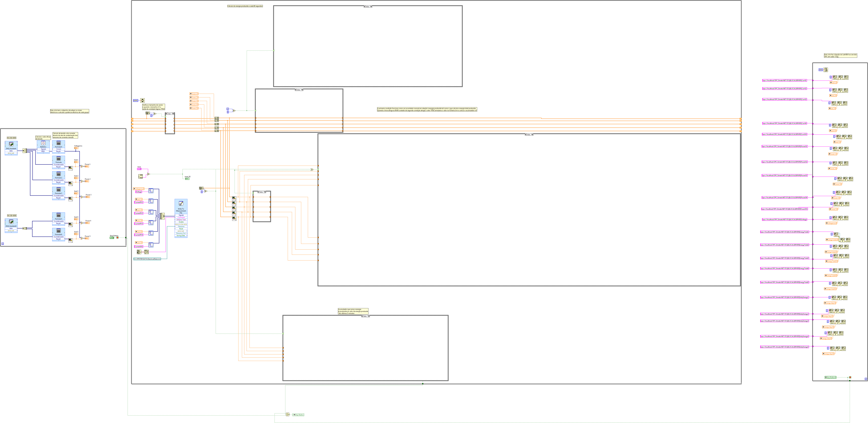Click the Power 1 DBL indicator terminal
Screen dimensions: 868x423
[87, 167]
